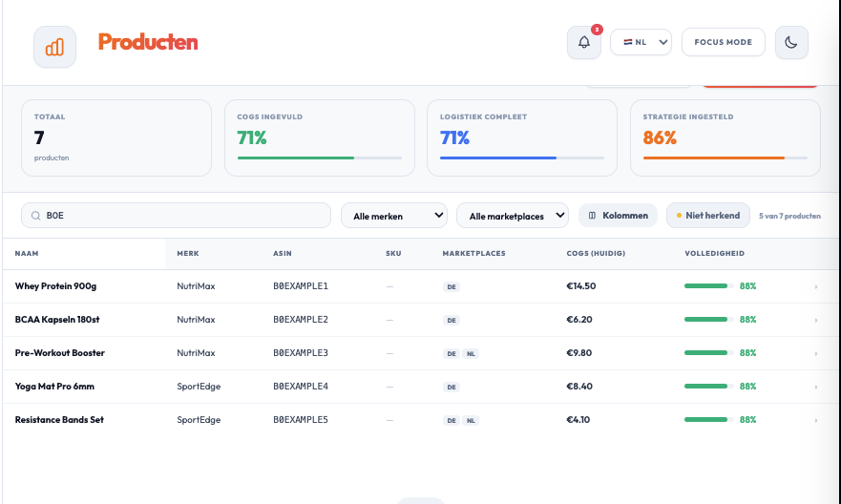Toggle dark mode with moon icon
Image resolution: width=841 pixels, height=504 pixels.
tap(791, 42)
